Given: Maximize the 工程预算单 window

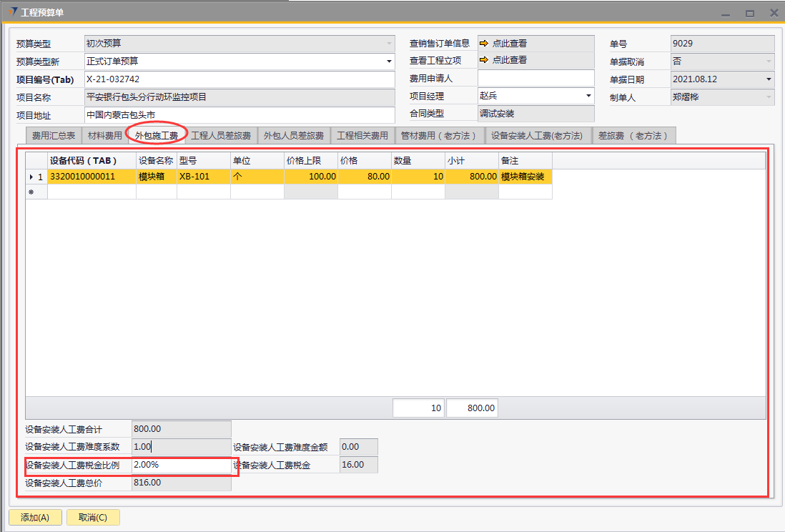Looking at the screenshot, I should click(749, 13).
